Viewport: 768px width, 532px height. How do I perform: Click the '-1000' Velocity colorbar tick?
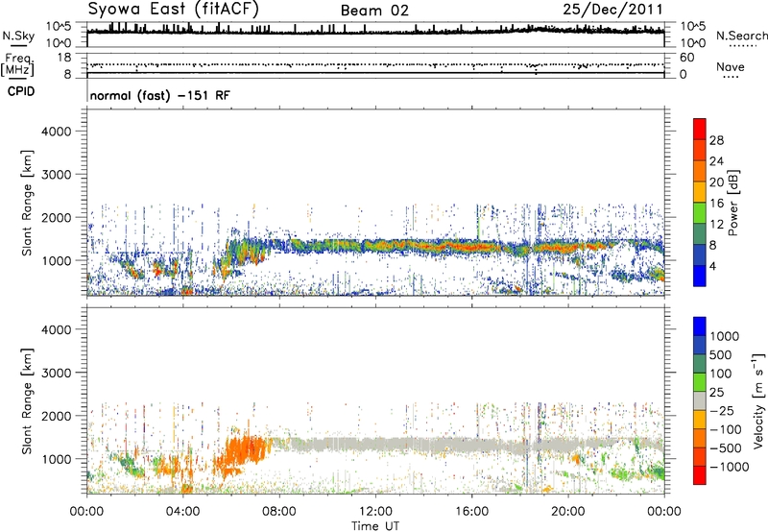(x=729, y=467)
